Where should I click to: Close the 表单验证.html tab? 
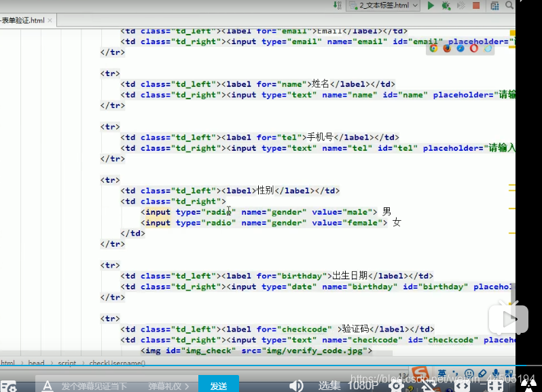[x=50, y=20]
